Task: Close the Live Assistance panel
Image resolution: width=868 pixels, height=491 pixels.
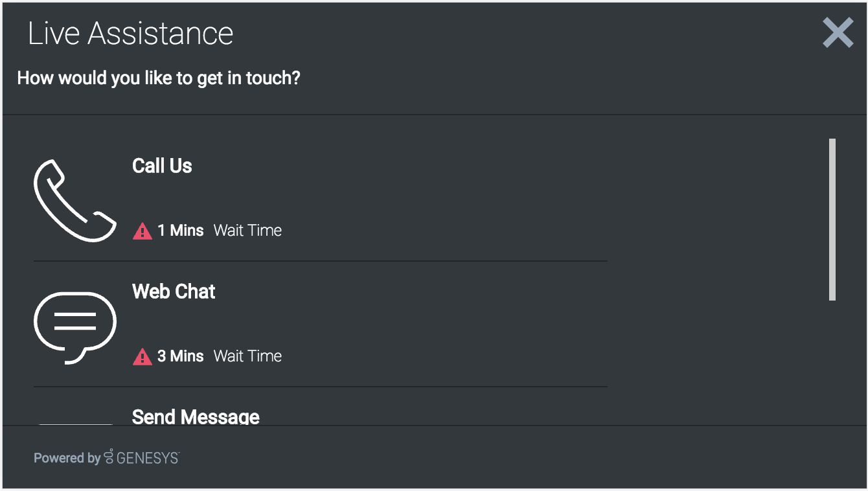Action: pos(838,32)
